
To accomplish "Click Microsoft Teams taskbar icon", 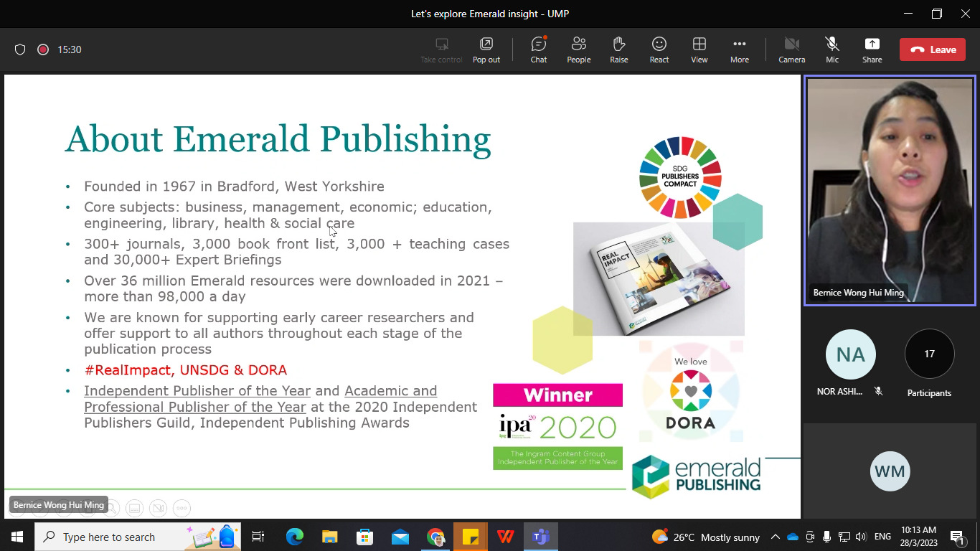I will tap(541, 537).
